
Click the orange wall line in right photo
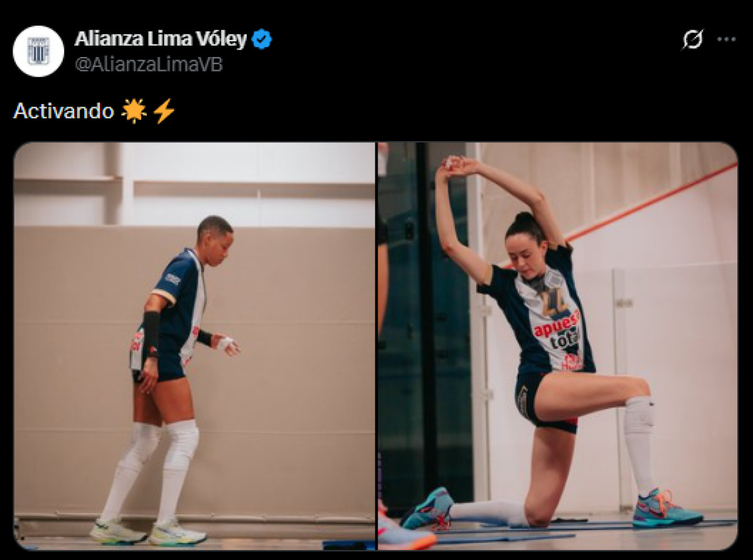pos(653,202)
